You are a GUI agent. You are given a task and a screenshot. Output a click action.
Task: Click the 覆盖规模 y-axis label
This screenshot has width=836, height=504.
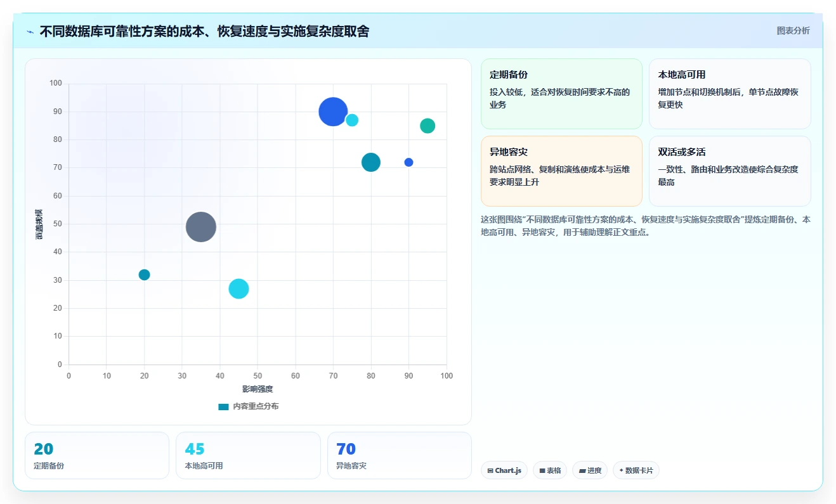(x=39, y=224)
